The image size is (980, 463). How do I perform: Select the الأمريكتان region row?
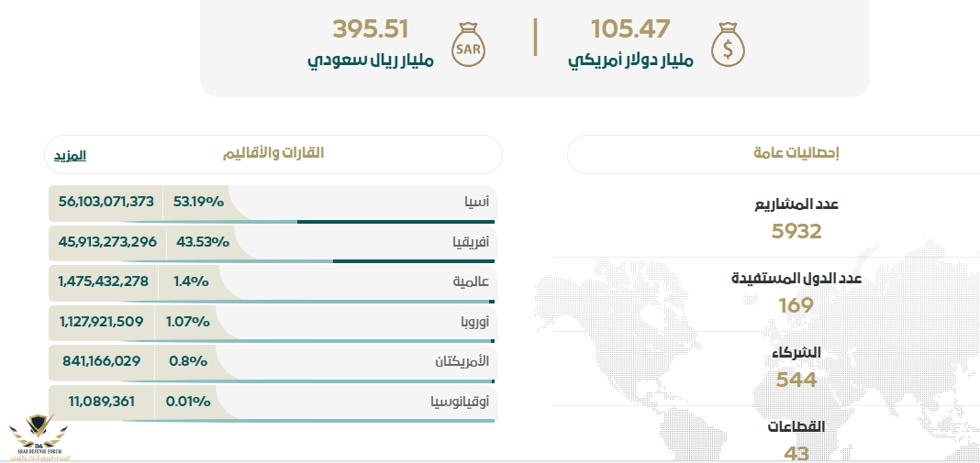(x=272, y=364)
